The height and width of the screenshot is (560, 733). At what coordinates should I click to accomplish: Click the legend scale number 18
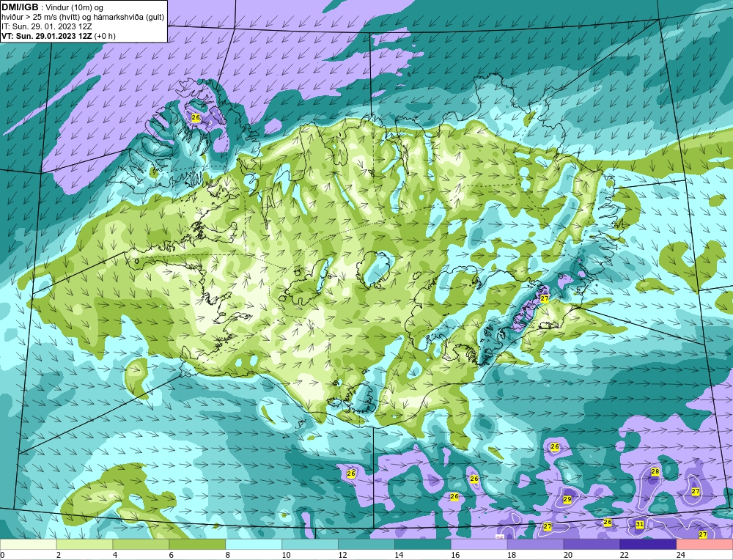[512, 555]
